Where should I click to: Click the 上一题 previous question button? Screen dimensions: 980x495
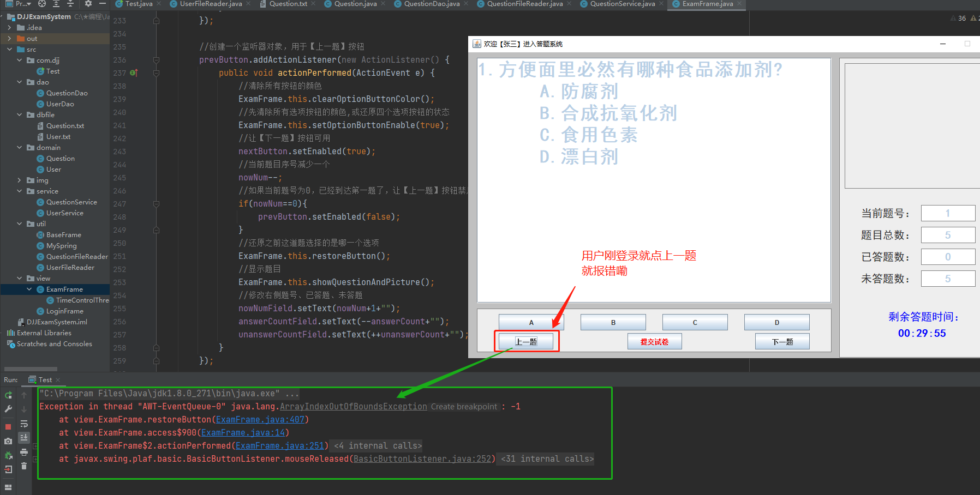(x=526, y=342)
